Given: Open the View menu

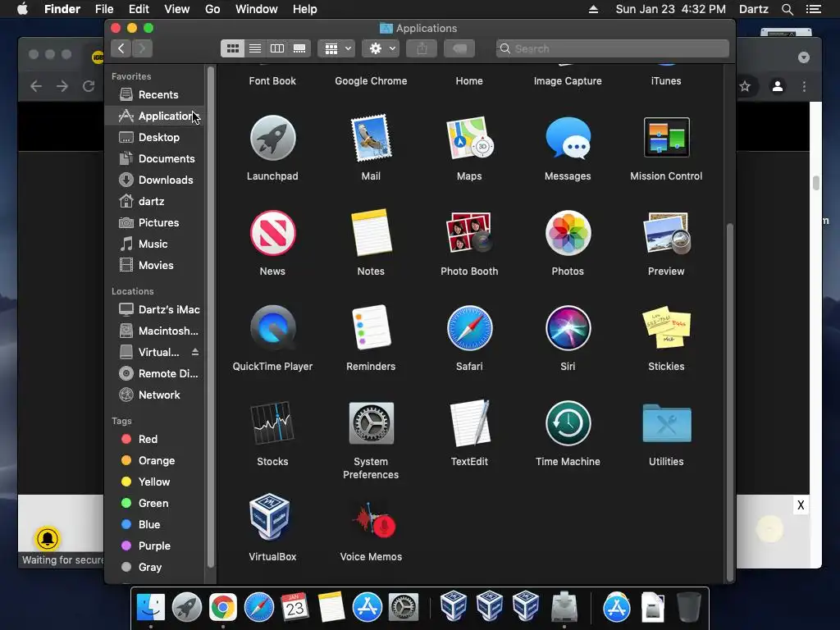Looking at the screenshot, I should click(x=177, y=9).
